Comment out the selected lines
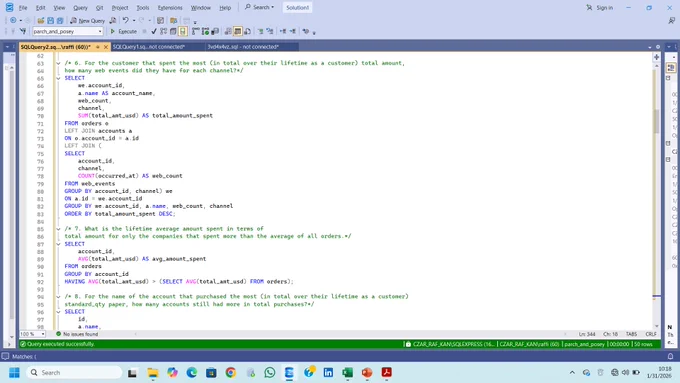This screenshot has height=383, width=680. tap(261, 31)
